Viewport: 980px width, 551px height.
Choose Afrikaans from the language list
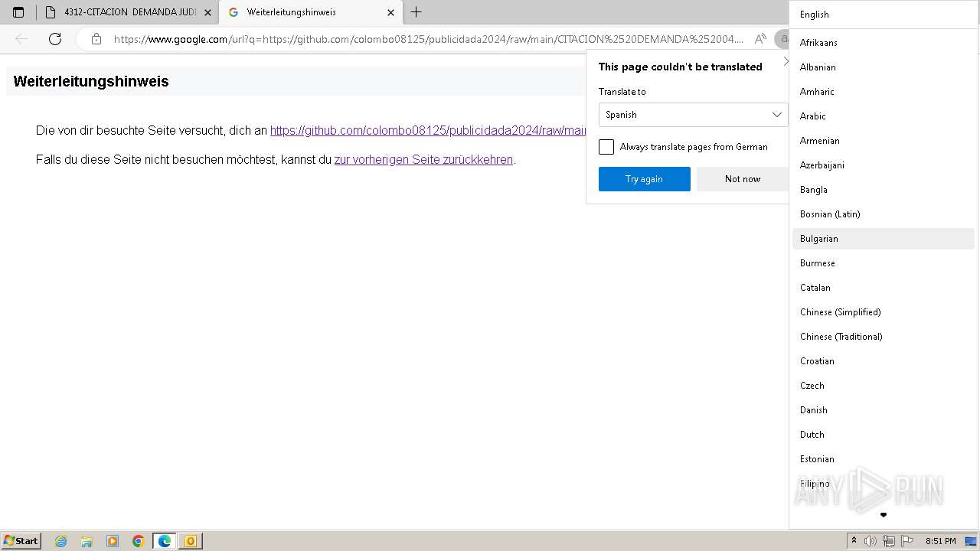point(884,43)
